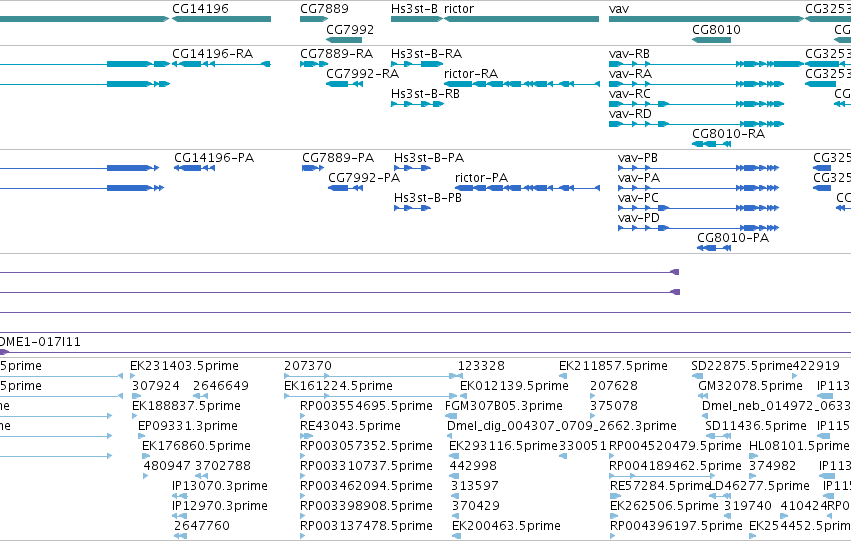Screen dimensions: 851x541
Task: Select the CG7889-RA transcript
Action: tap(314, 64)
